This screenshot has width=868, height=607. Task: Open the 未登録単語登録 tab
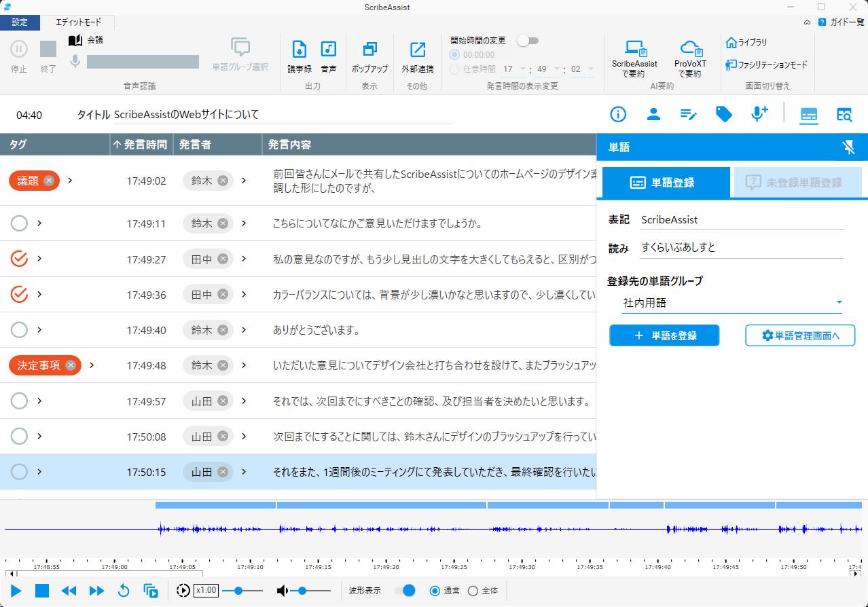(797, 182)
